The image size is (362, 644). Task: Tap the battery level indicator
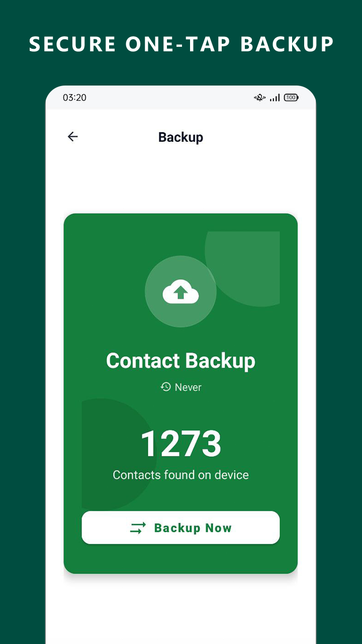pyautogui.click(x=291, y=98)
